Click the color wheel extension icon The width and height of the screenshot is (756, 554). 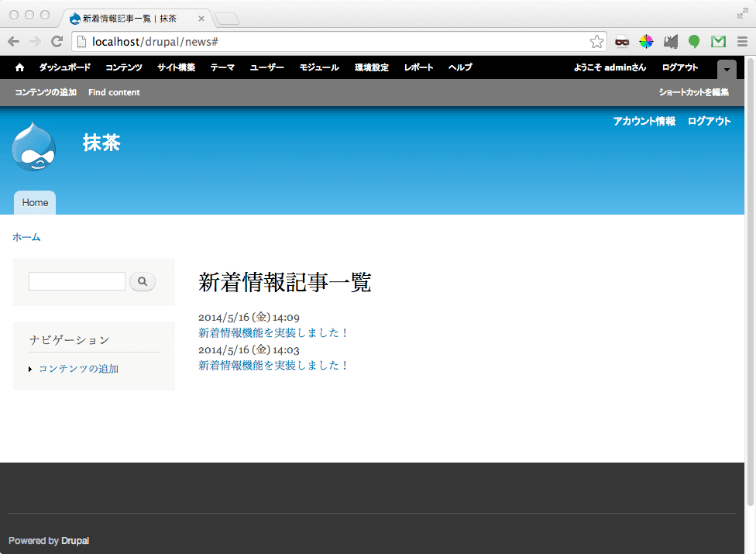pyautogui.click(x=646, y=42)
